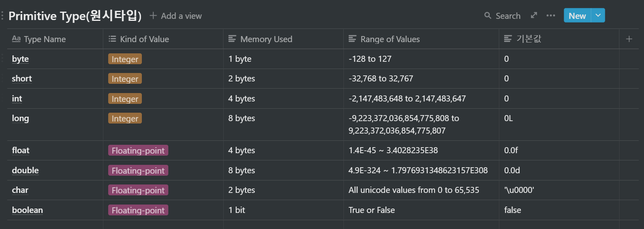
Task: Open the Type Name column header
Action: point(44,39)
